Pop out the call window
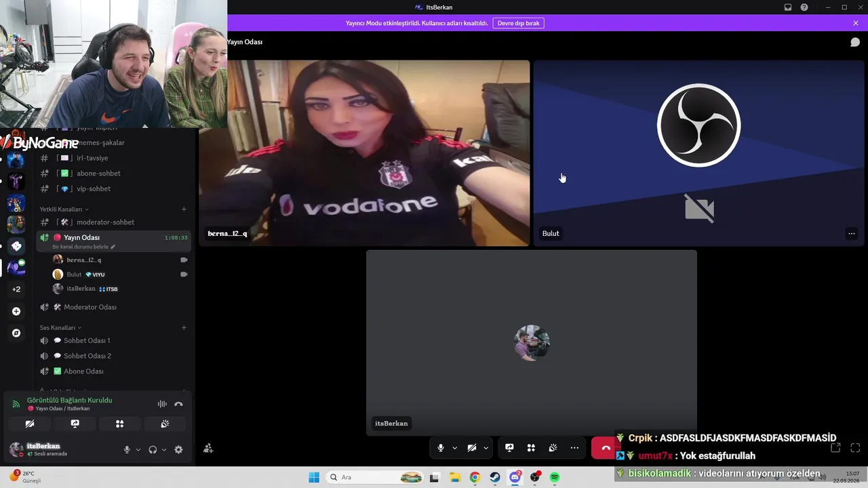Screen dimensions: 868x488 (835, 447)
